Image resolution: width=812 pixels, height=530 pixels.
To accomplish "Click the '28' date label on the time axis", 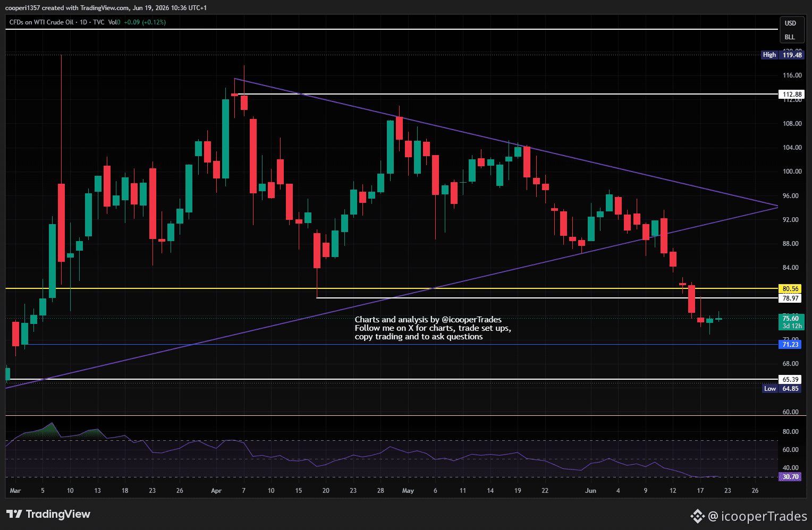I will point(380,491).
